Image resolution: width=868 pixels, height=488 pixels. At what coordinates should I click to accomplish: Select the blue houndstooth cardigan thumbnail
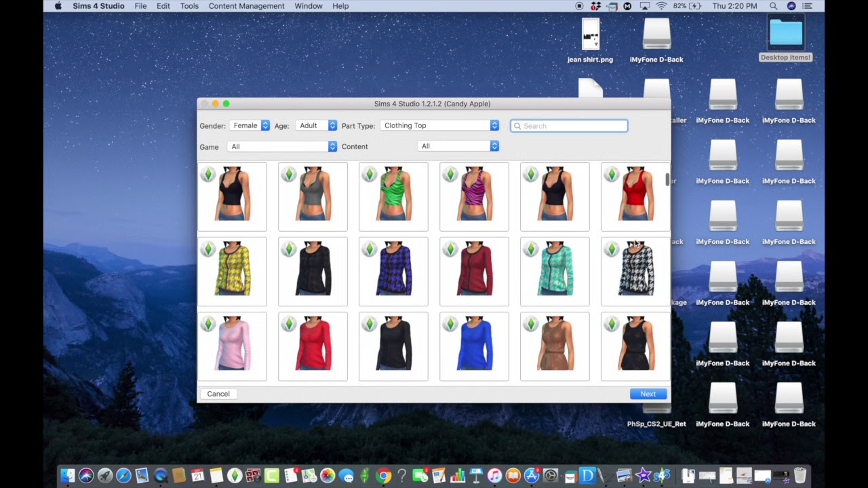pos(393,272)
